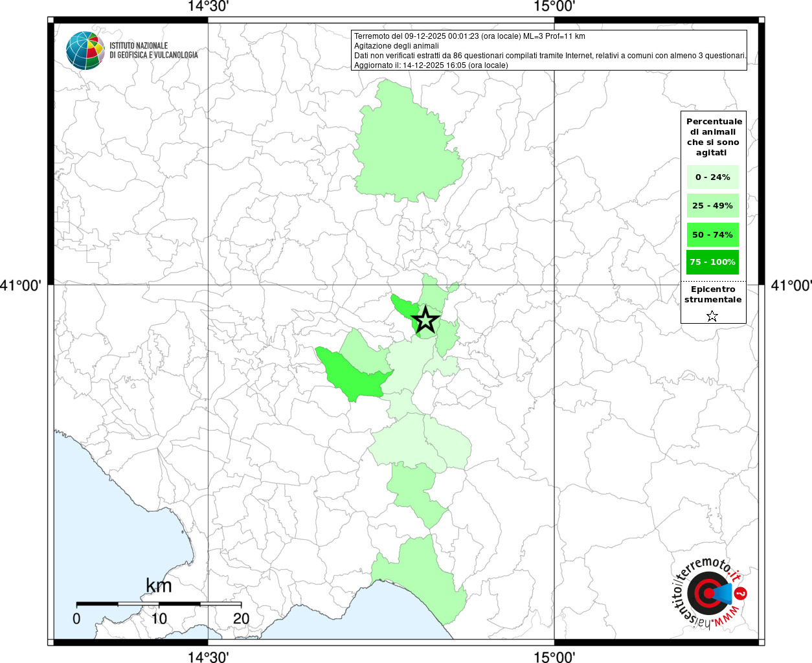Select the 25 - 49% legend swatch

coord(713,205)
